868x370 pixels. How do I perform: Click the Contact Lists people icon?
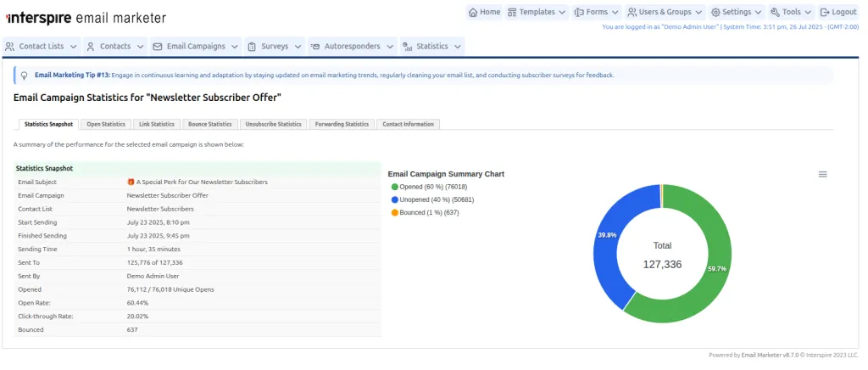point(10,47)
